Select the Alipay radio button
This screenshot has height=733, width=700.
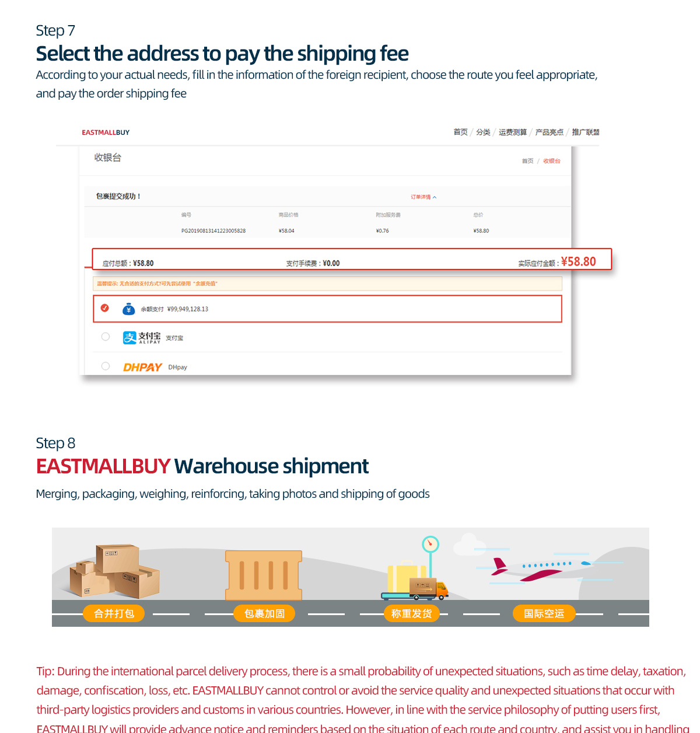(x=106, y=336)
